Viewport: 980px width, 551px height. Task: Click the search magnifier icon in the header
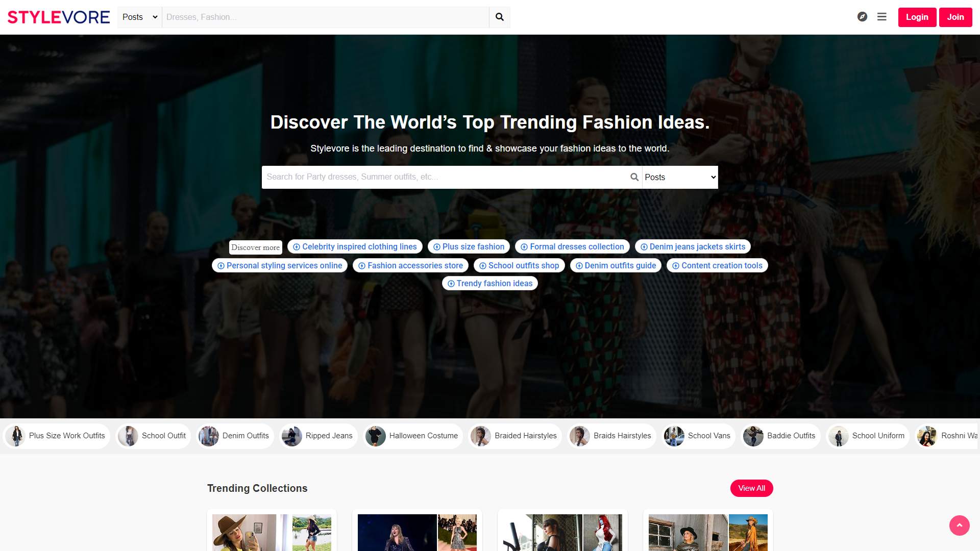[x=499, y=17]
